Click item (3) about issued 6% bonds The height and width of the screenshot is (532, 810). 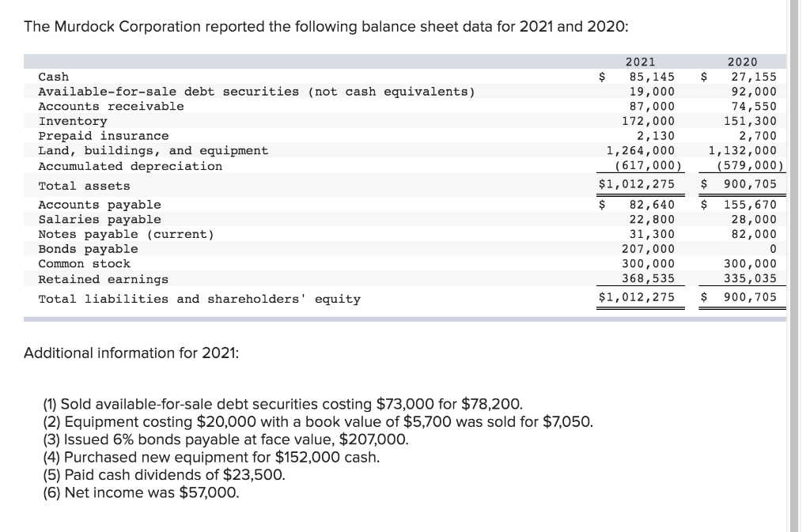[x=225, y=440]
